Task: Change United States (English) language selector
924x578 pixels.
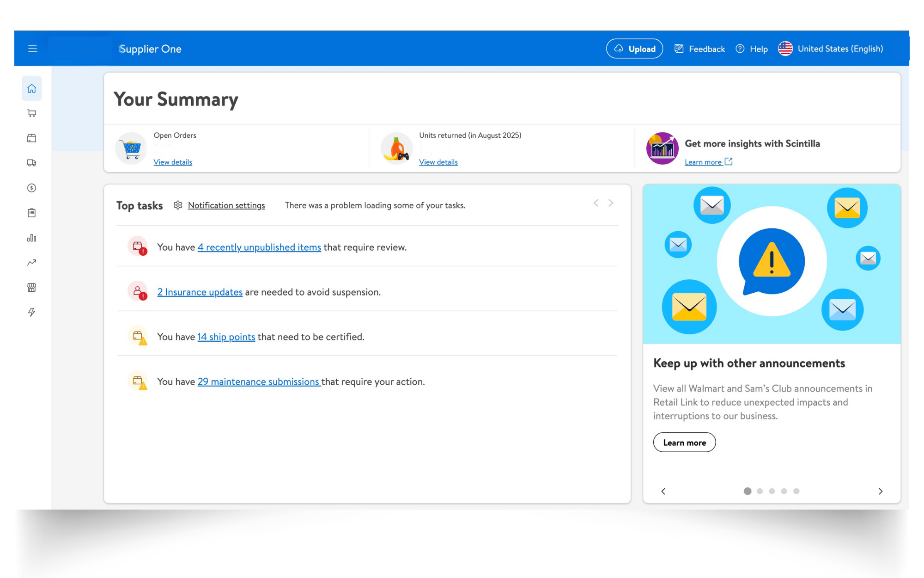Action: [831, 49]
